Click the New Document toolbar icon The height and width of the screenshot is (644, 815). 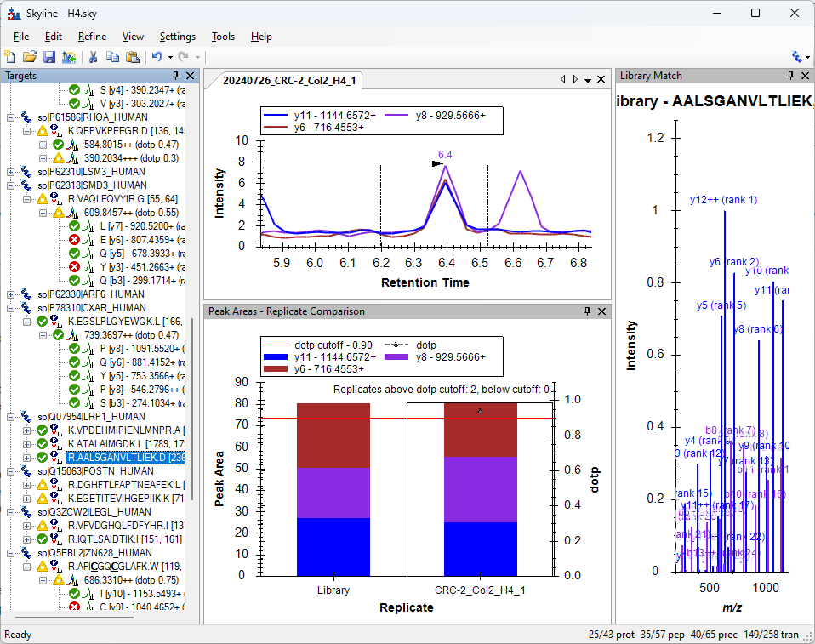pyautogui.click(x=10, y=57)
